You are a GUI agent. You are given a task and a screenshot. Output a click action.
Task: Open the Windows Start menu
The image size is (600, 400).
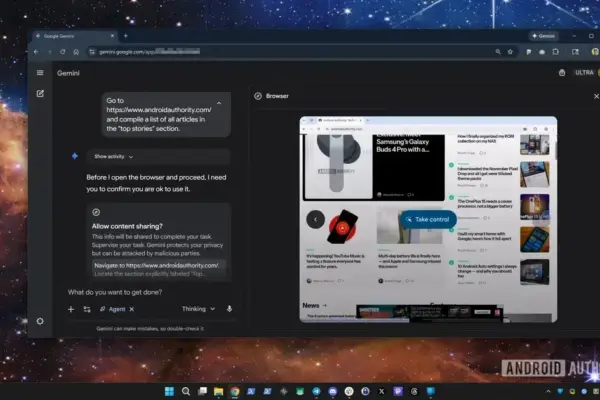[169, 391]
